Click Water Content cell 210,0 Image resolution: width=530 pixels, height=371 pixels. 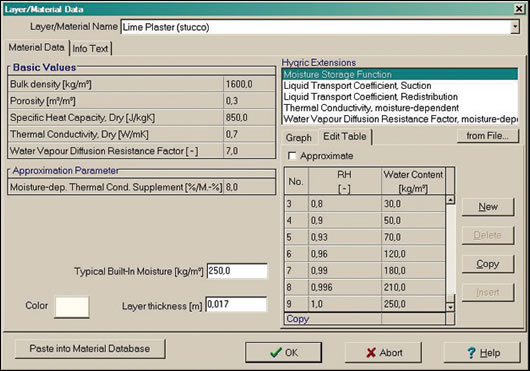[413, 287]
